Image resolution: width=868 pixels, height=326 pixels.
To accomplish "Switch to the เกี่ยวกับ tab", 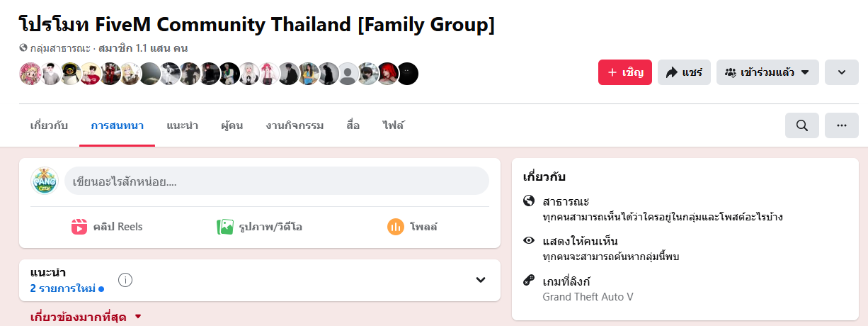I will tap(49, 125).
